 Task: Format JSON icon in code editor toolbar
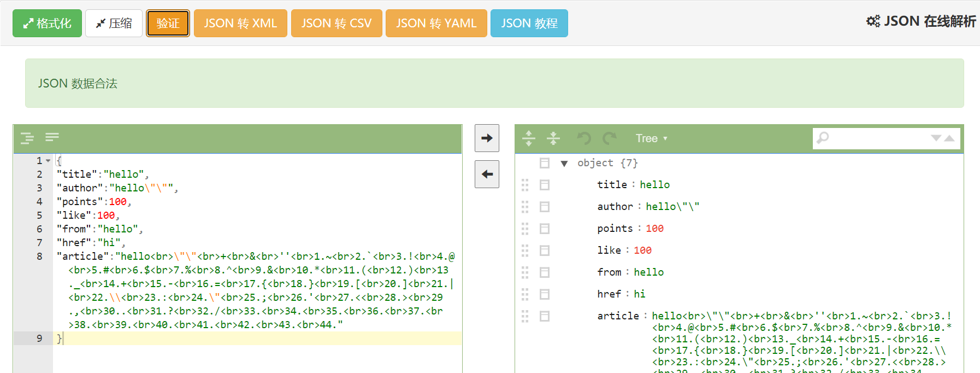[27, 138]
